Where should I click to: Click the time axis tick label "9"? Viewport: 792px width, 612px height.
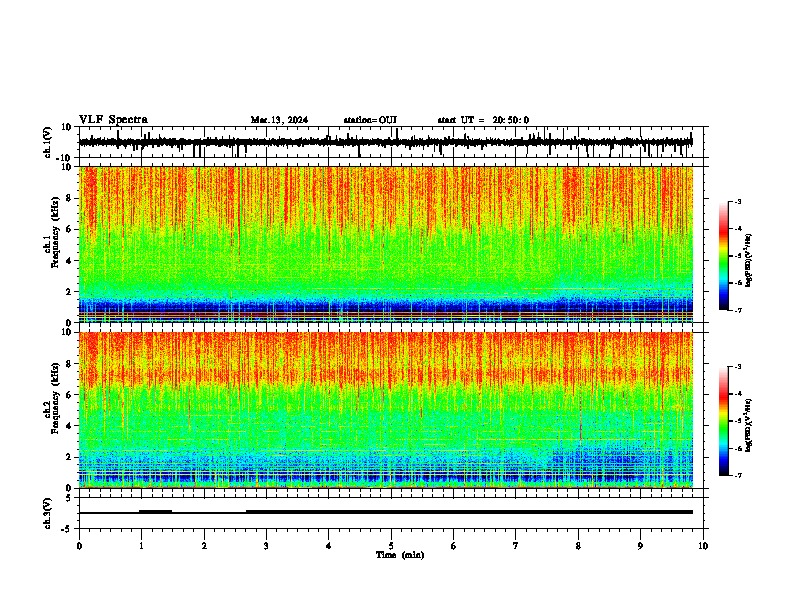tap(641, 546)
